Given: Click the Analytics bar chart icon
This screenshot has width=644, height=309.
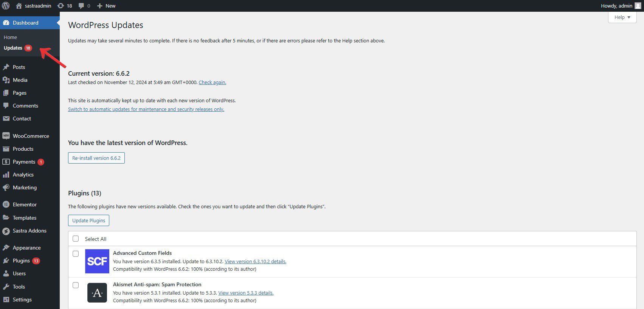Looking at the screenshot, I should pyautogui.click(x=6, y=175).
